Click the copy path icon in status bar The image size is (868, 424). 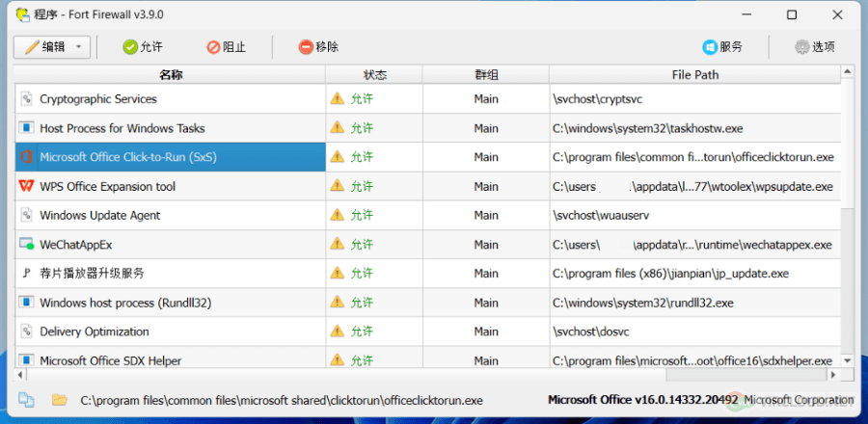point(25,400)
